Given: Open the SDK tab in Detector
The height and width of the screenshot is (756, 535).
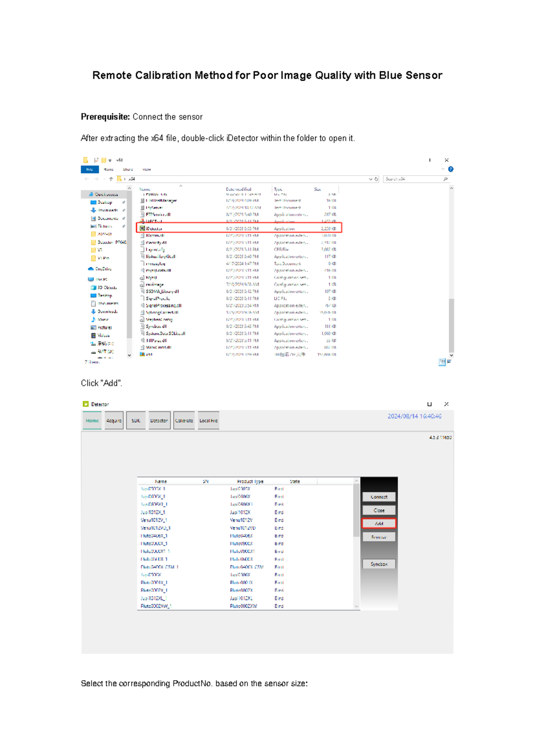Looking at the screenshot, I should 136,421.
